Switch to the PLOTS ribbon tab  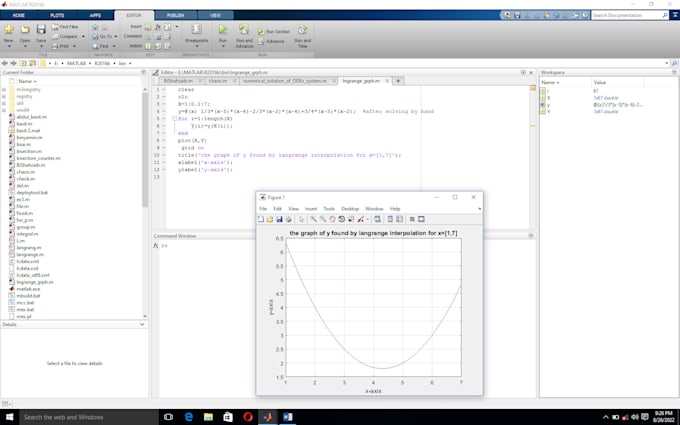tap(57, 15)
